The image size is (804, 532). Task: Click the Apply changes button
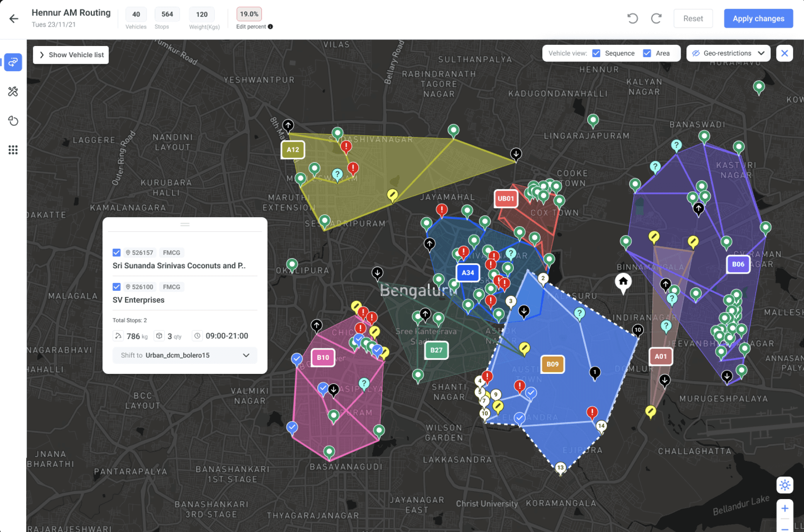[x=758, y=19]
